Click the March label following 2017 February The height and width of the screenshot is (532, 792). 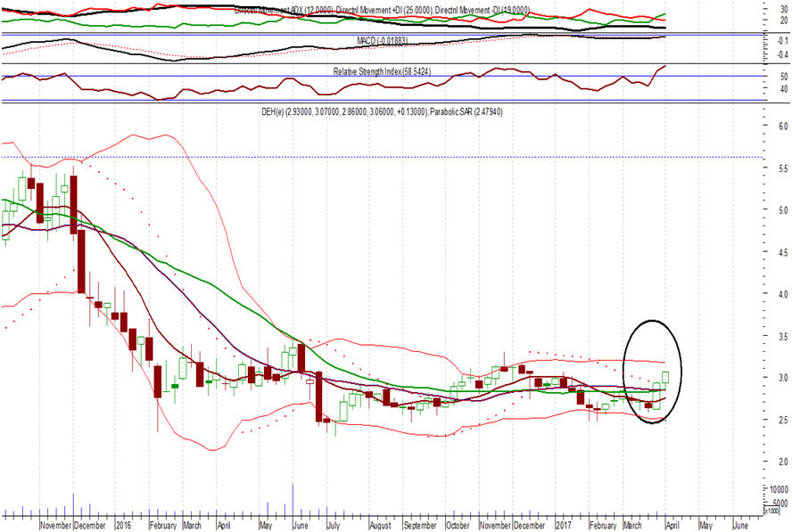[632, 526]
